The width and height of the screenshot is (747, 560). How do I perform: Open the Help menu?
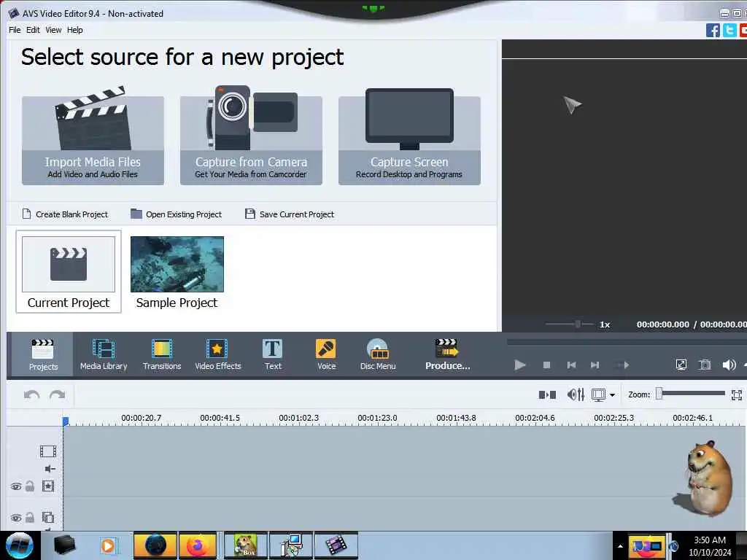[75, 30]
